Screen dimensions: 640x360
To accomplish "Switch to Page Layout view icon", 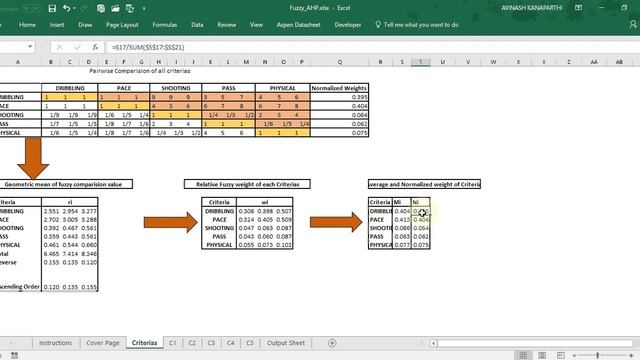I will [x=542, y=356].
